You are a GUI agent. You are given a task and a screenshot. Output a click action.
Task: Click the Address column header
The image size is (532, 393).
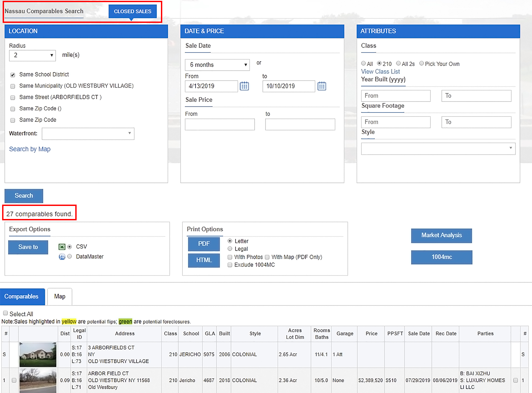[x=124, y=334]
